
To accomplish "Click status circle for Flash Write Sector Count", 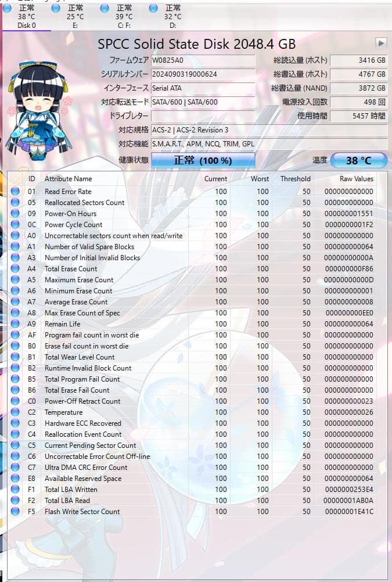I will tap(15, 512).
